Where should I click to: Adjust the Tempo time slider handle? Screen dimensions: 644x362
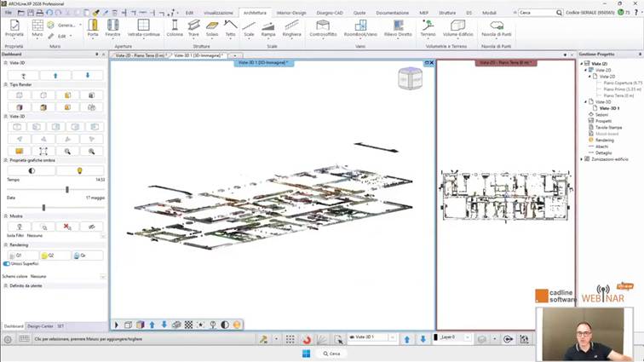click(67, 189)
